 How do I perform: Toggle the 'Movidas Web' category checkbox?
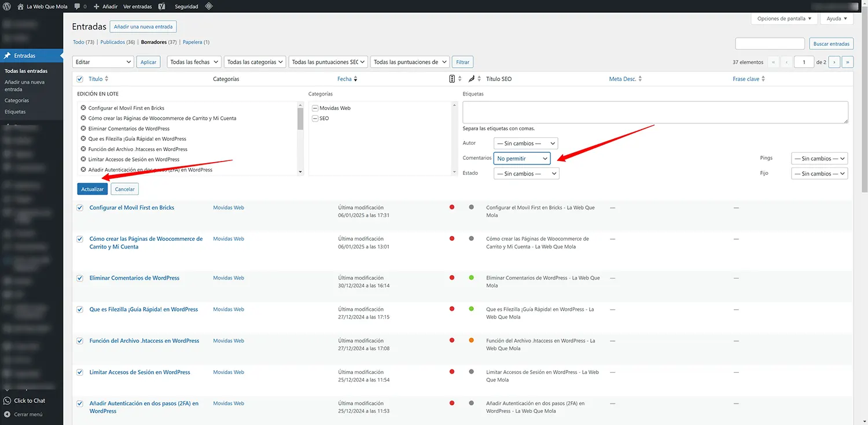tap(315, 108)
